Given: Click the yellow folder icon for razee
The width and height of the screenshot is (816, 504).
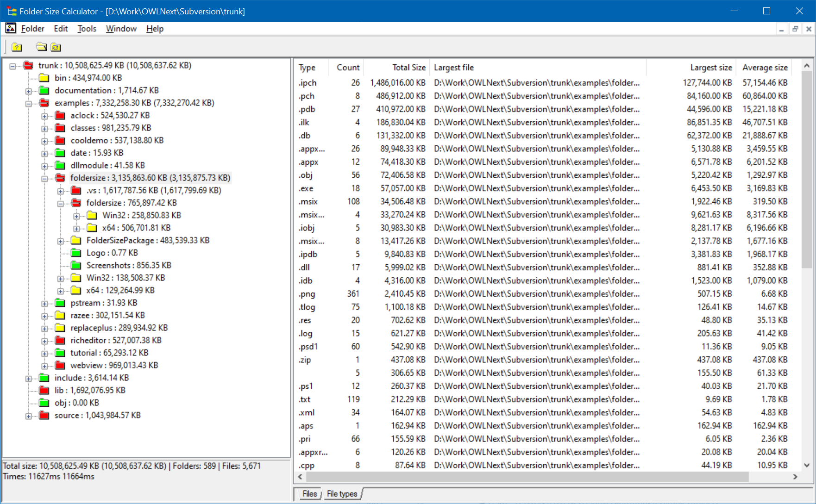Looking at the screenshot, I should coord(60,315).
